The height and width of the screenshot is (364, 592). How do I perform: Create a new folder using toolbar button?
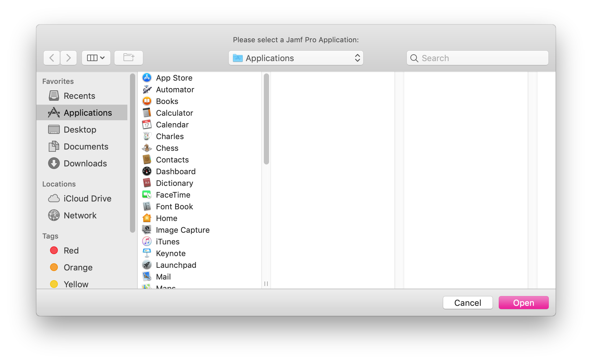tap(129, 58)
